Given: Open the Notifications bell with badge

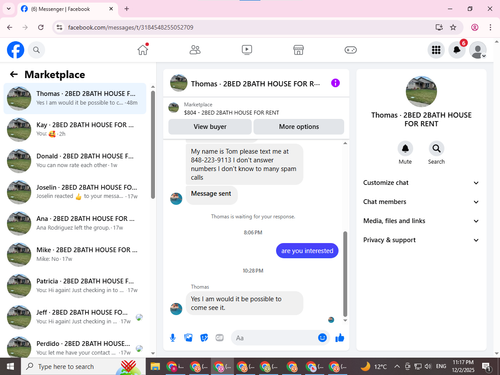Looking at the screenshot, I should click(457, 50).
